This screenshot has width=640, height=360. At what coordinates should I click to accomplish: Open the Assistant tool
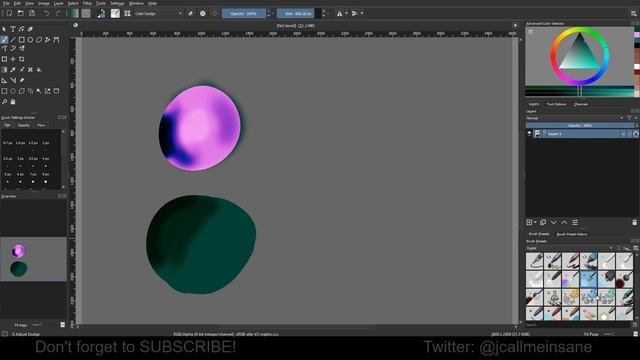pos(4,80)
